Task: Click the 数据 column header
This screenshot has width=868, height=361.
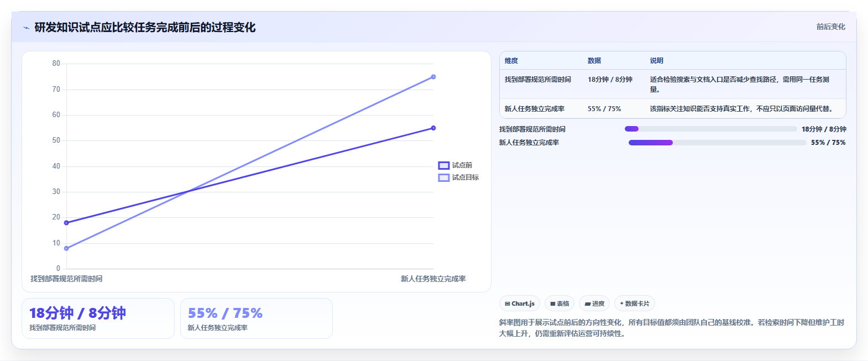Action: pyautogui.click(x=594, y=61)
